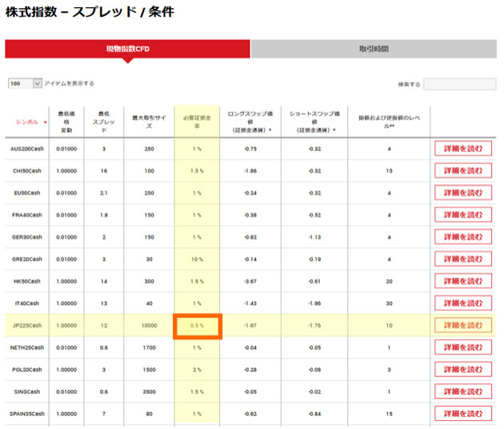Select the EU50Cash symbol cell

[x=27, y=193]
